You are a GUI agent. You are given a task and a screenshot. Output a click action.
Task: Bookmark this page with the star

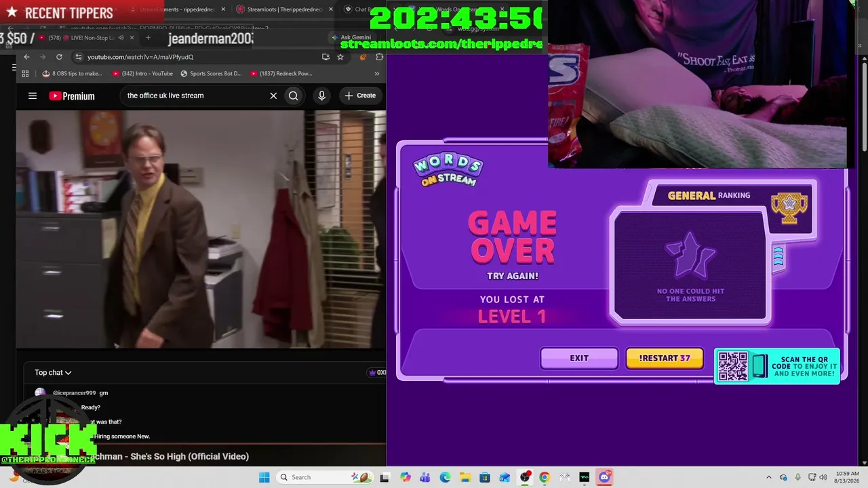340,57
